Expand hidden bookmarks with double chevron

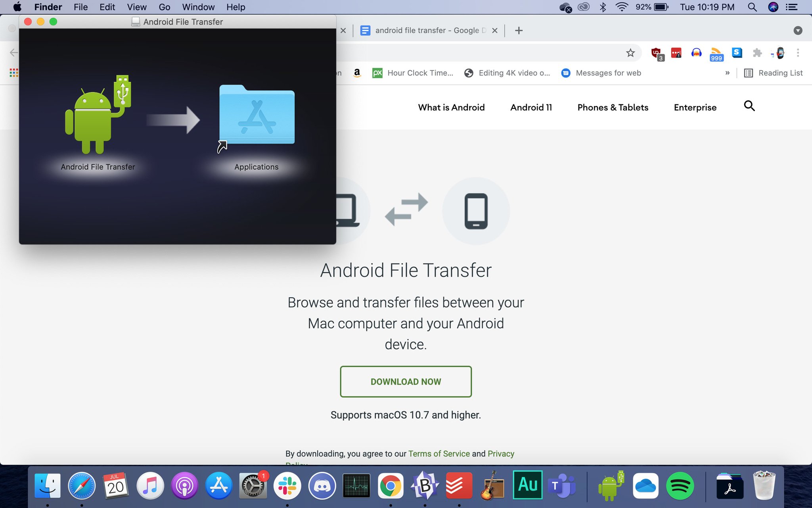pos(727,73)
